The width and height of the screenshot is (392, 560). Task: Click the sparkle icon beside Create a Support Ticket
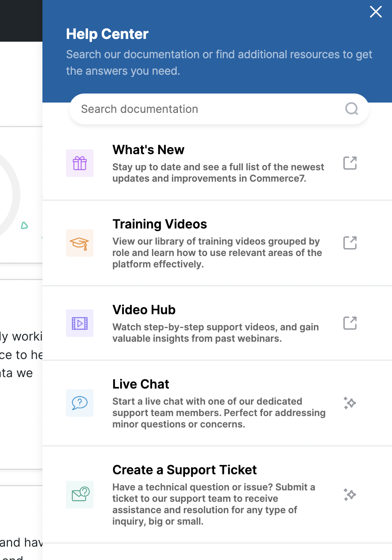(x=350, y=495)
